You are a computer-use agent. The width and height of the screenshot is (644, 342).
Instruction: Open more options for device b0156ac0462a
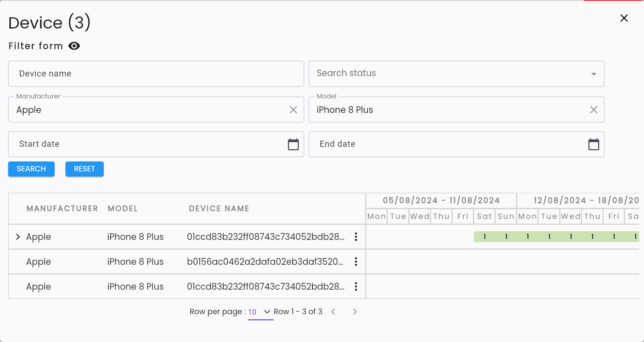pos(356,262)
